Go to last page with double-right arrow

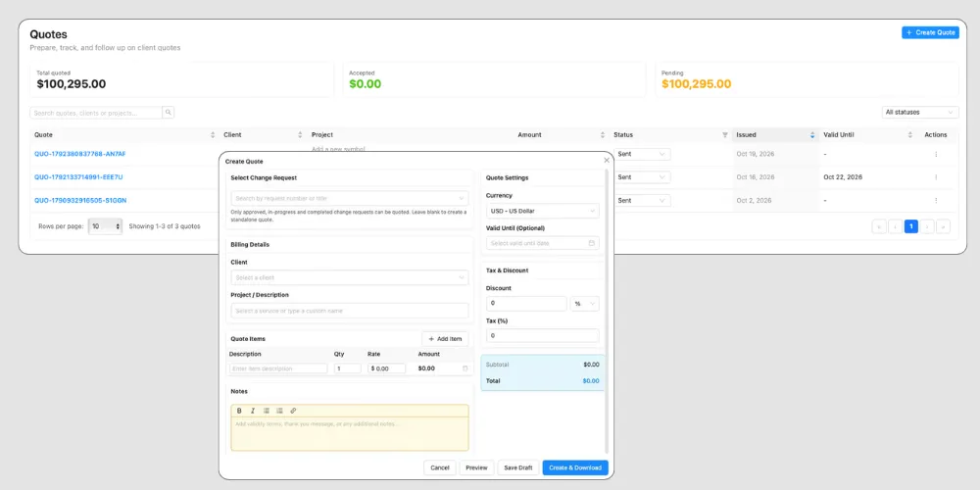click(x=944, y=227)
